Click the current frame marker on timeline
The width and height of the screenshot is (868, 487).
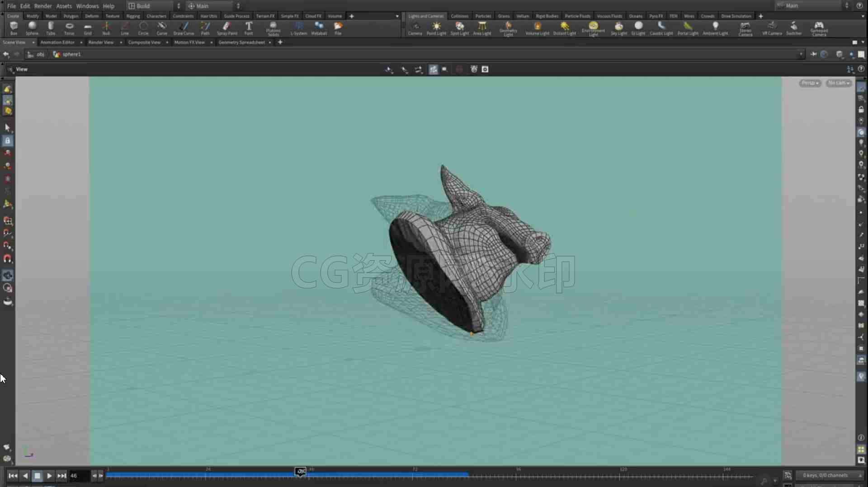click(x=301, y=472)
